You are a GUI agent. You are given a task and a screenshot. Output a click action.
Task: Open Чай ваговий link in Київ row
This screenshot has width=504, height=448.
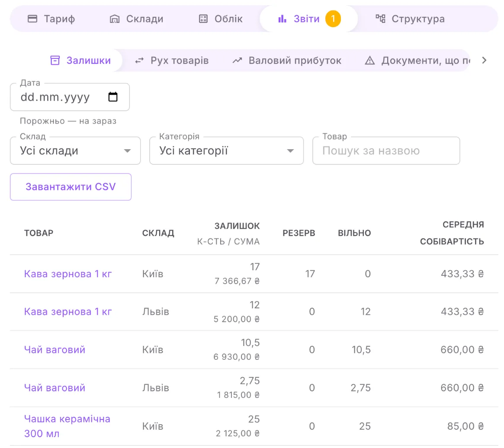55,350
